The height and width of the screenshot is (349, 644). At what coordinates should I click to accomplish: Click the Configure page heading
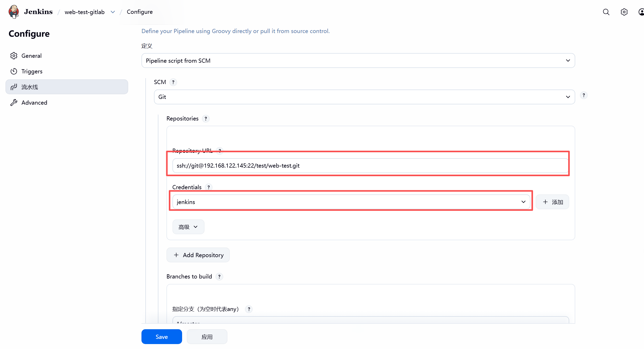point(29,34)
